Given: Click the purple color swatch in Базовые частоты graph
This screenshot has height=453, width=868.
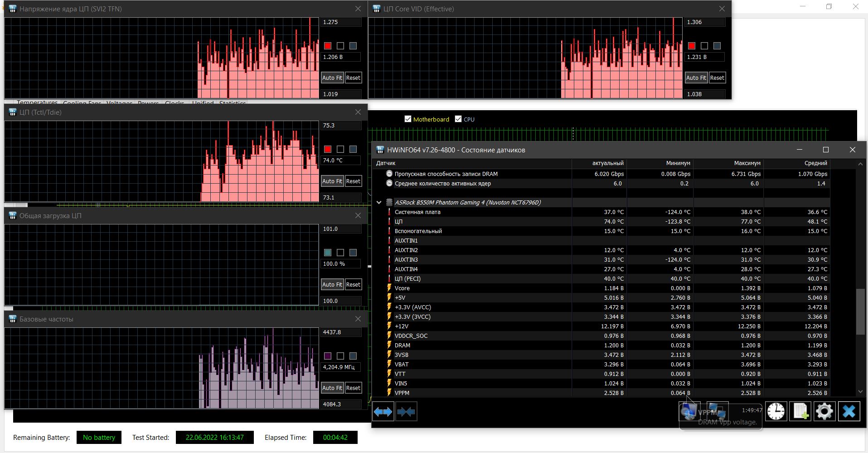Looking at the screenshot, I should coord(328,356).
